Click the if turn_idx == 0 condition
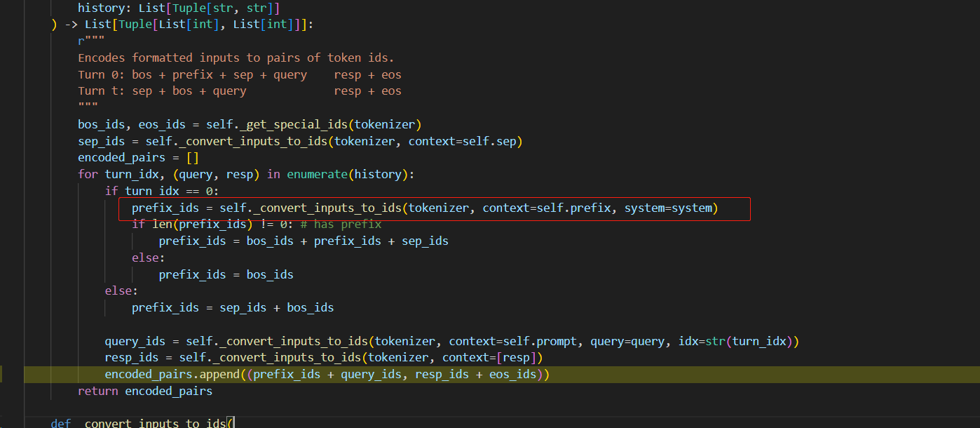Image resolution: width=980 pixels, height=428 pixels. pos(161,190)
